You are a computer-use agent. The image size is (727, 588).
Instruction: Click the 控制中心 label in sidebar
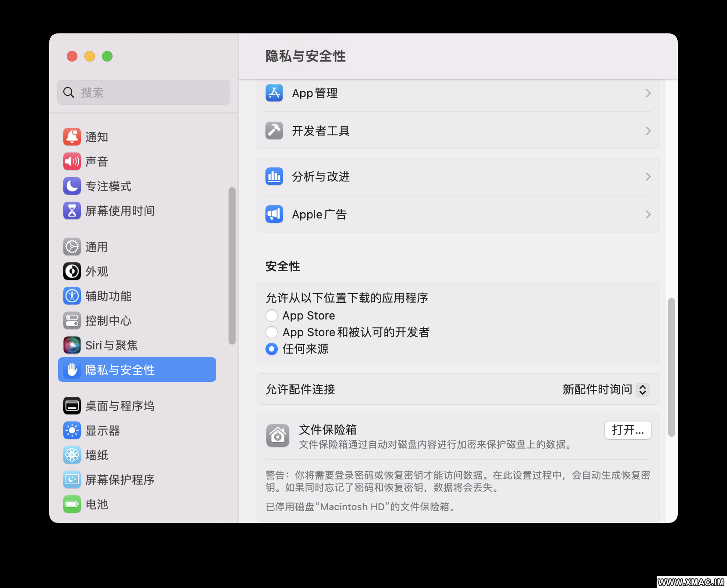tap(108, 321)
